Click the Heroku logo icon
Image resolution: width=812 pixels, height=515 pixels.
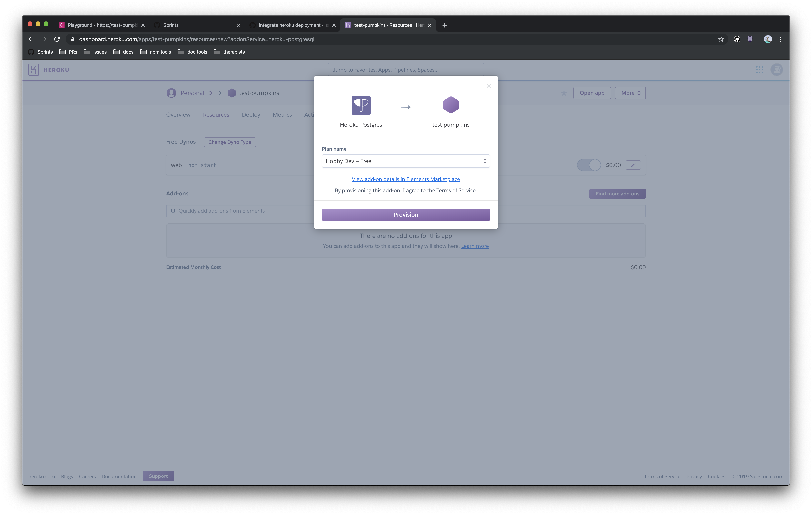pos(34,70)
